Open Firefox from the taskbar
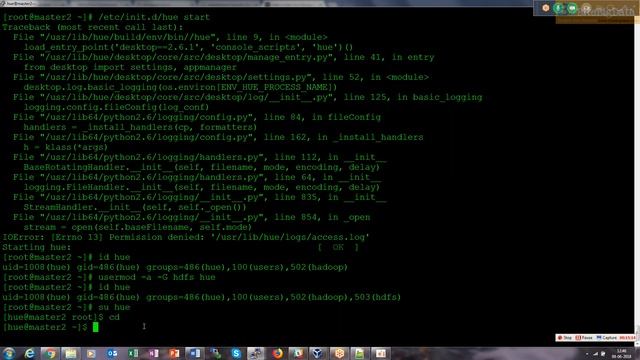Image resolution: width=640 pixels, height=360 pixels. pos(278,353)
